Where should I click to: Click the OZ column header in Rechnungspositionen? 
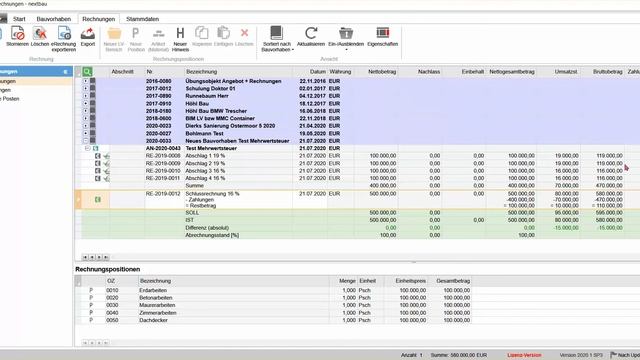pyautogui.click(x=121, y=281)
